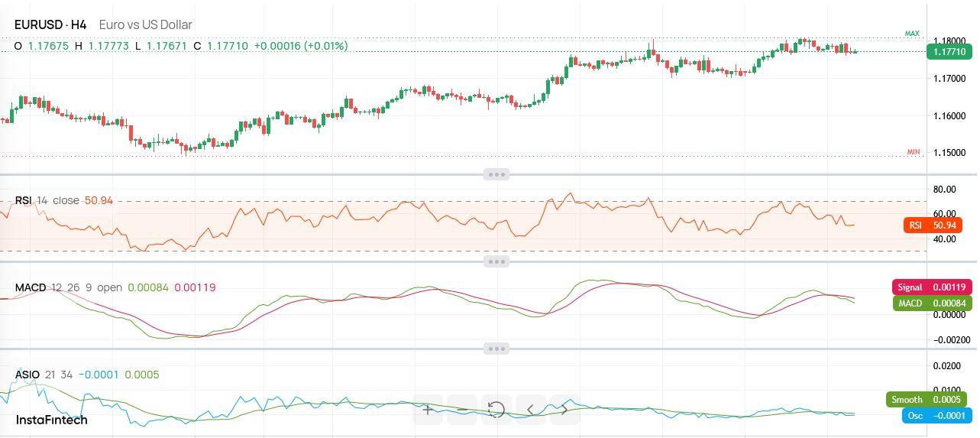Click the ASIO legend value -0.0001

click(x=99, y=375)
